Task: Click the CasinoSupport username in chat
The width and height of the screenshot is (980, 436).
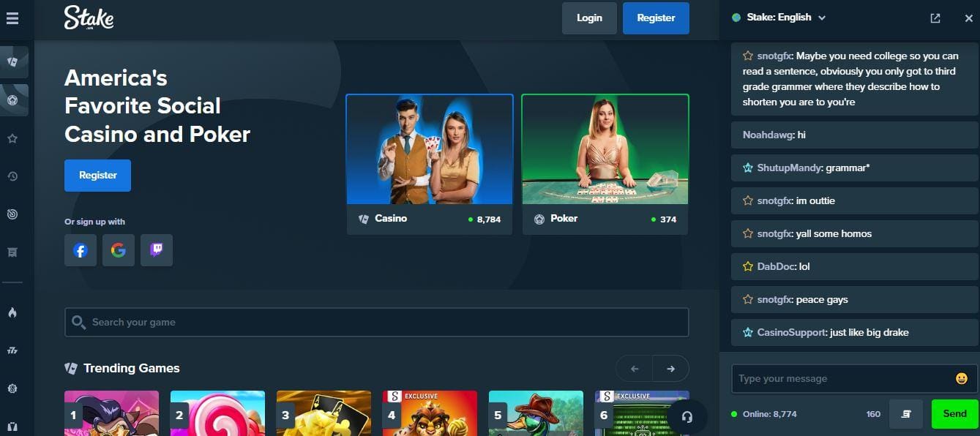Action: (x=792, y=332)
